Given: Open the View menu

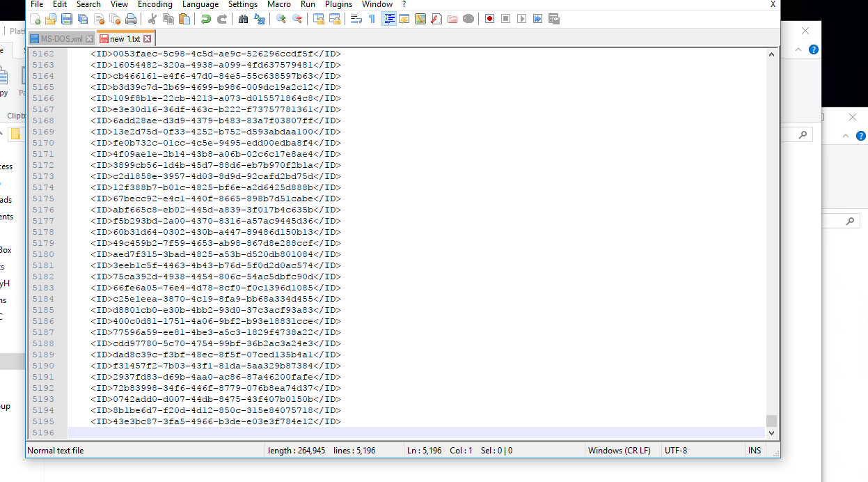Looking at the screenshot, I should [x=119, y=4].
